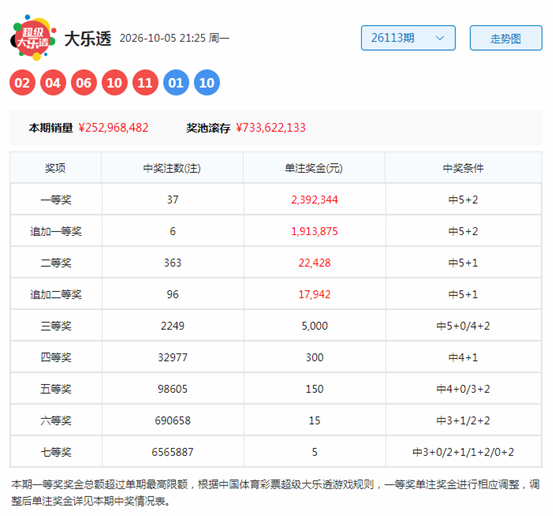Click the 二等奖 row label
Screen dimensions: 553x516
[x=56, y=263]
